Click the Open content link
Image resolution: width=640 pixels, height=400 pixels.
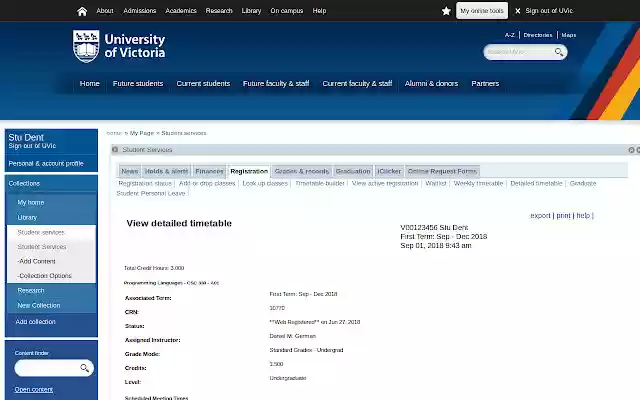point(34,389)
